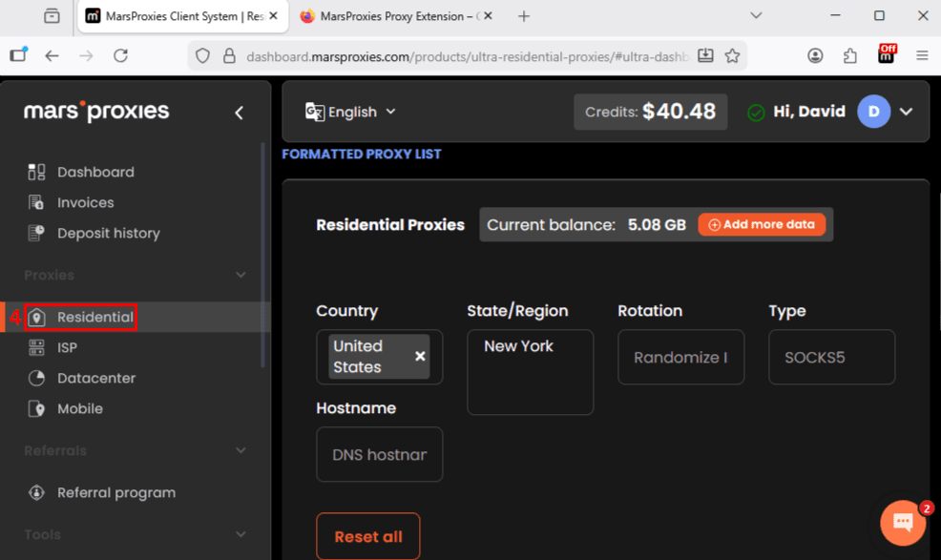Viewport: 941px width, 560px height.
Task: Expand the user account menu chevron
Action: [907, 112]
